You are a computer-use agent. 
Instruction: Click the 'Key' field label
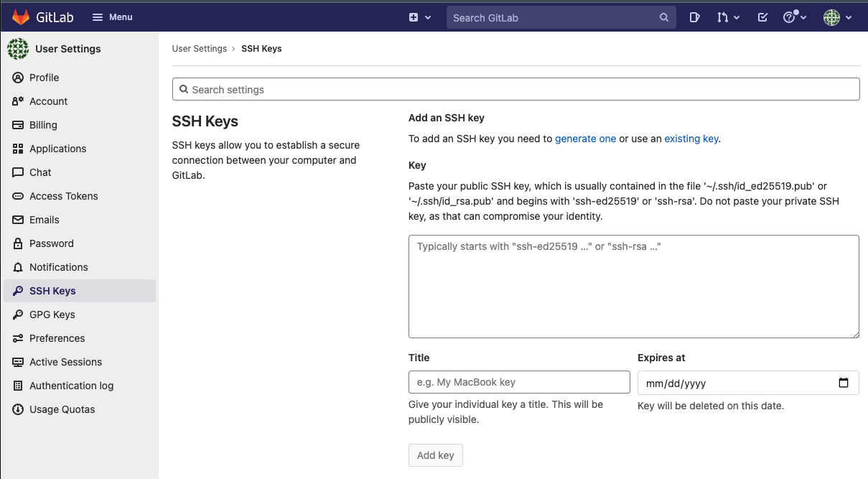pos(417,165)
